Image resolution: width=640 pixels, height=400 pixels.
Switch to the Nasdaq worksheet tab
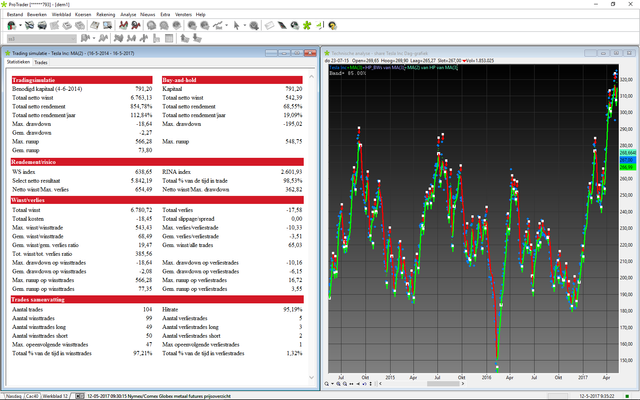coord(13,396)
